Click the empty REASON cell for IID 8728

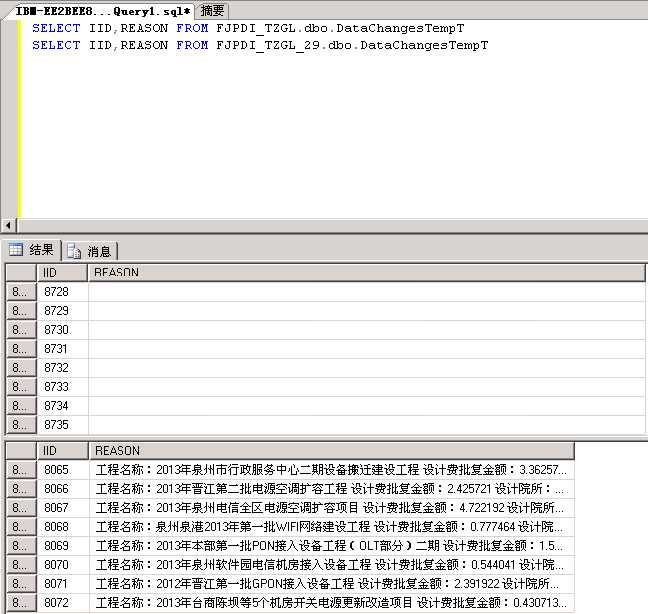(367, 292)
